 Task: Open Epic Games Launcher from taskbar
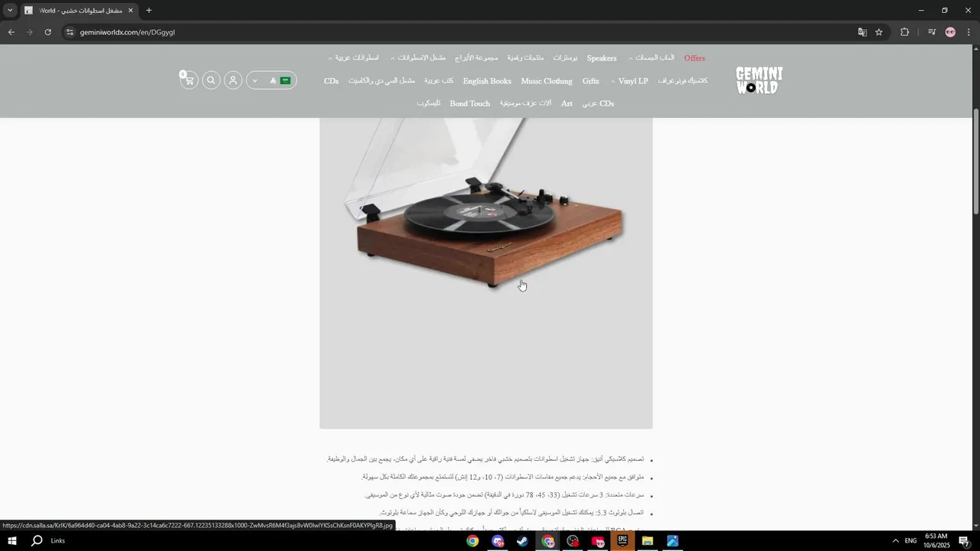tap(622, 541)
